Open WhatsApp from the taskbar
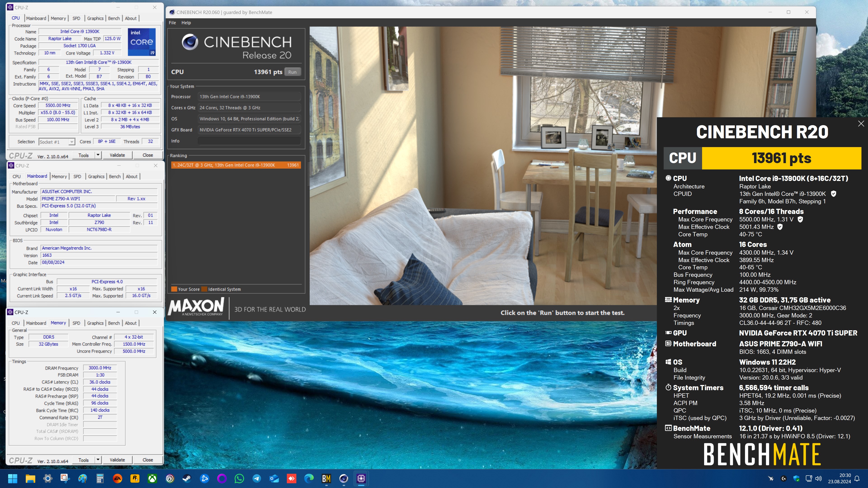 [x=239, y=478]
